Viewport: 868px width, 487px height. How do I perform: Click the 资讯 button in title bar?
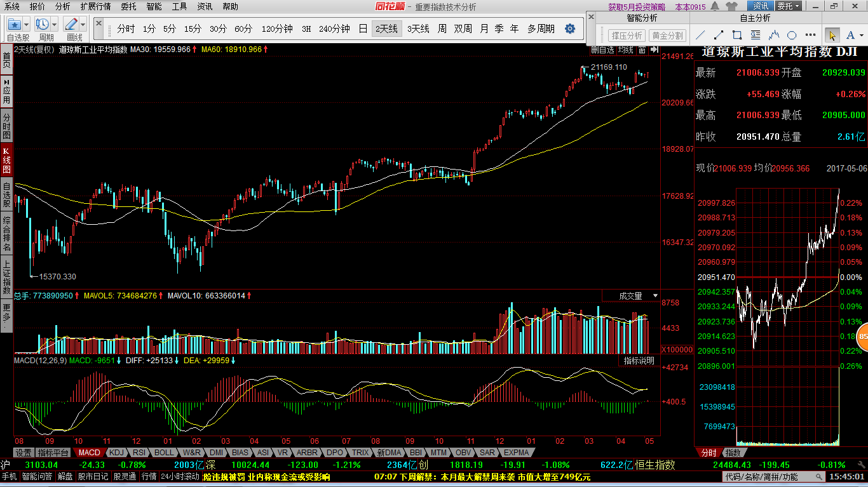(x=761, y=6)
